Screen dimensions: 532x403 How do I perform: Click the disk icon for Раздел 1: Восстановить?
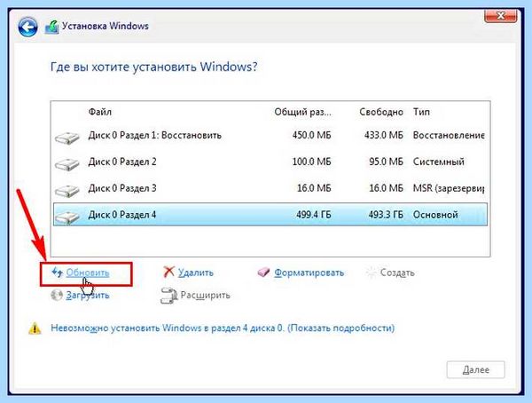pos(66,138)
